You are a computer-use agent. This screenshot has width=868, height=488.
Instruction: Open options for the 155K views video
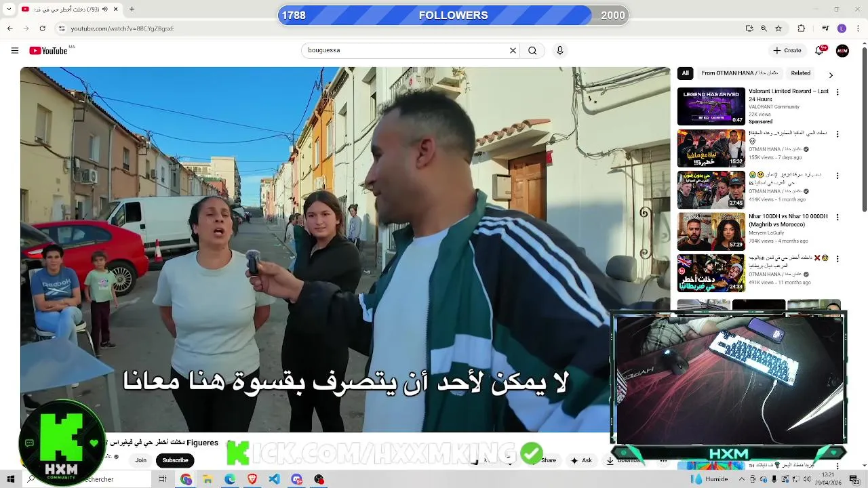[837, 134]
